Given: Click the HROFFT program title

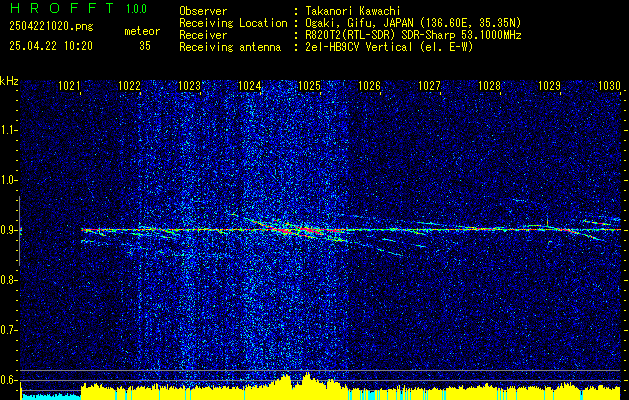Looking at the screenshot, I should [62, 8].
